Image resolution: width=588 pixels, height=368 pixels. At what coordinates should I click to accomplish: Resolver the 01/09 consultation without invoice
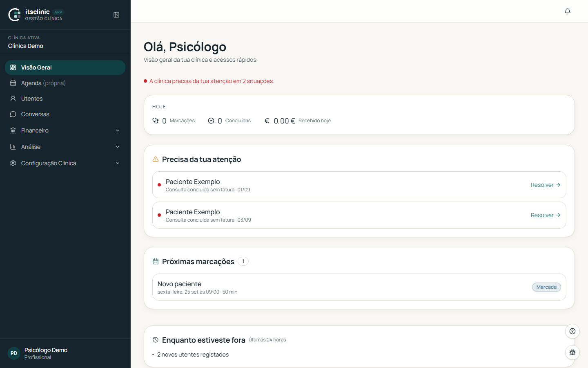546,185
